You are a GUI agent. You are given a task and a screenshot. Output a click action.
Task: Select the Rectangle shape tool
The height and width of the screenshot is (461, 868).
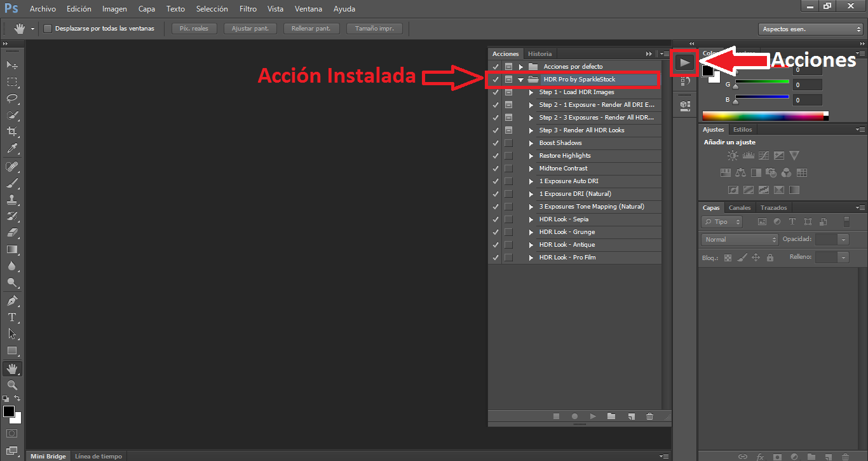click(x=12, y=350)
